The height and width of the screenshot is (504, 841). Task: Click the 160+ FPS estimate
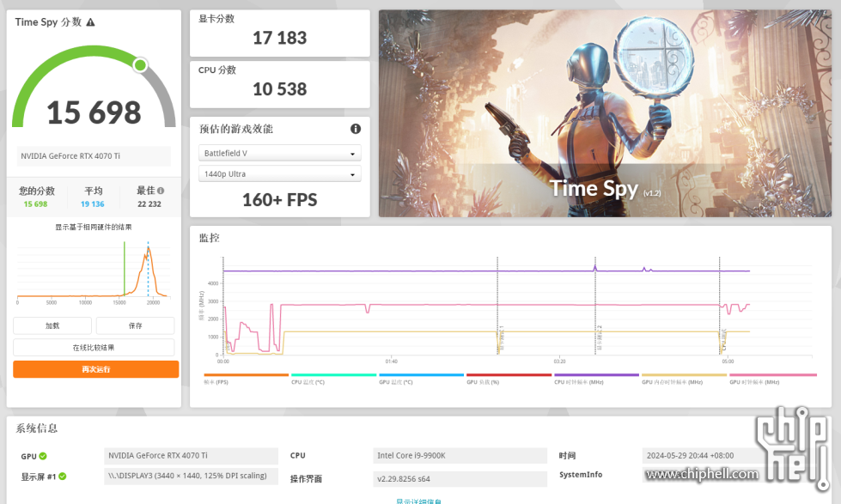tap(279, 200)
